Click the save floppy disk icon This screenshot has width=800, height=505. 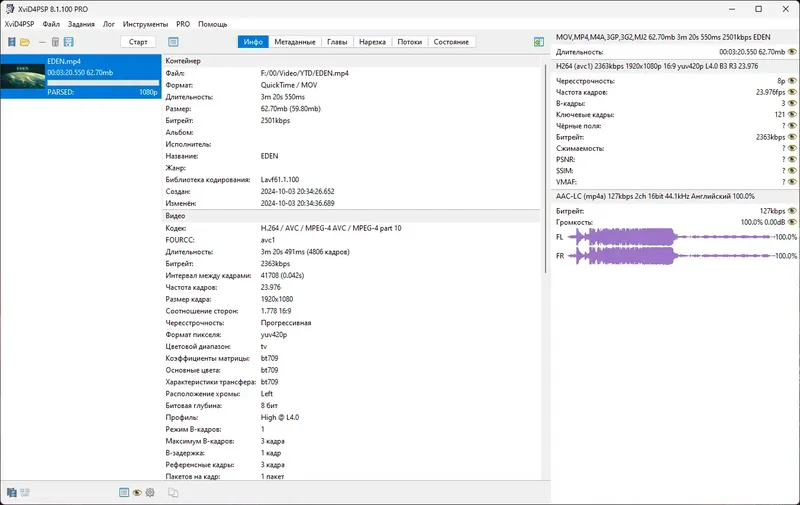coord(68,42)
